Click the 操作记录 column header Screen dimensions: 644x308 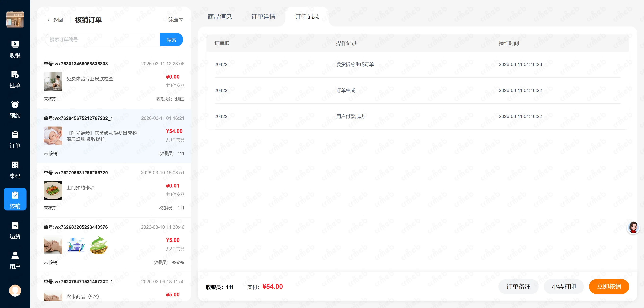(x=346, y=43)
